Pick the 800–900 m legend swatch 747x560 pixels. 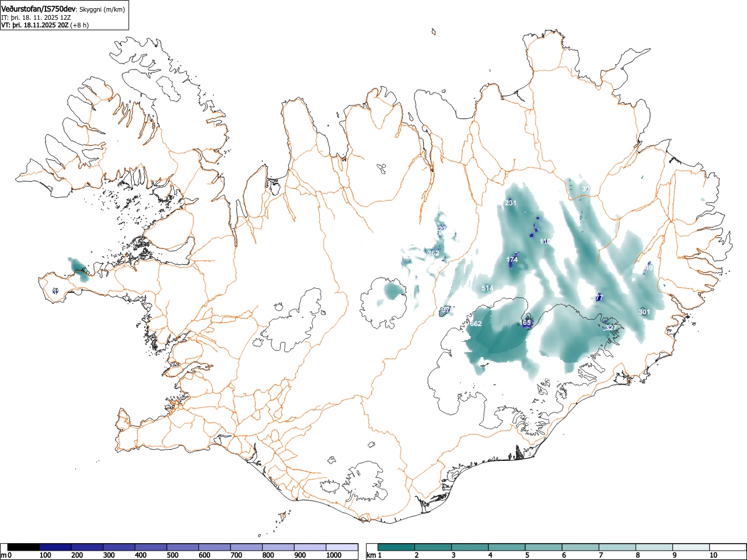pyautogui.click(x=278, y=547)
